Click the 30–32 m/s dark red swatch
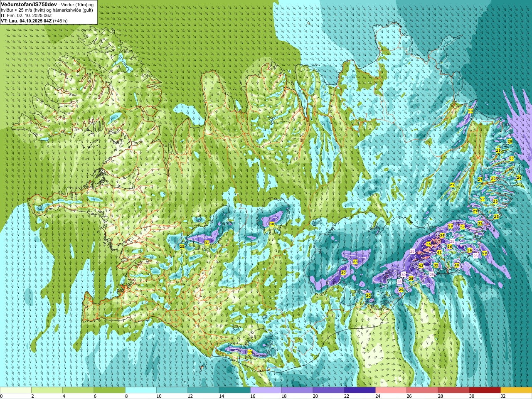532x399 pixels. 485,390
